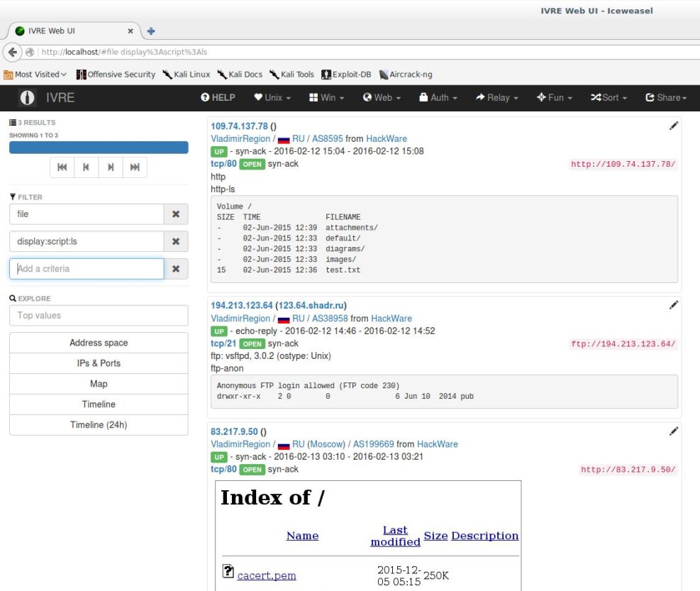Remove the 'file' filter criterion
Screen dimensions: 700x591
176,214
